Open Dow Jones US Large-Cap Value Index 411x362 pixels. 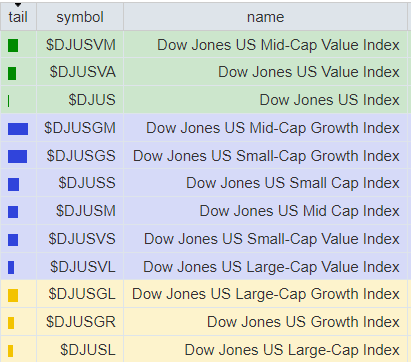tap(271, 267)
